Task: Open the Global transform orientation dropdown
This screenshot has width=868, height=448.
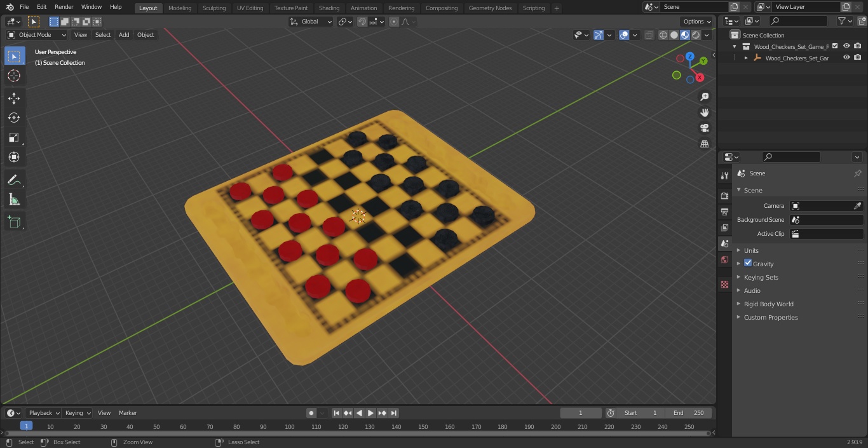Action: click(x=311, y=22)
